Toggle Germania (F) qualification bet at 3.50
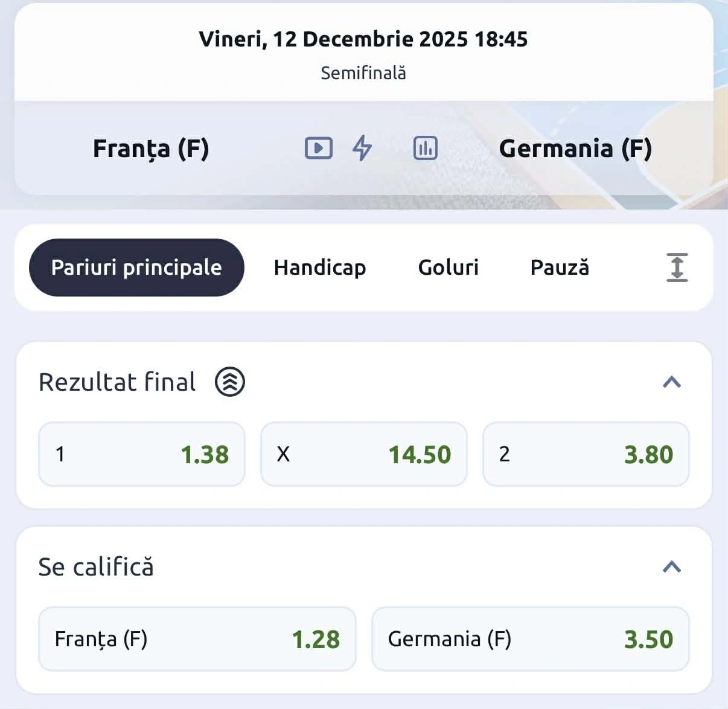 click(531, 639)
